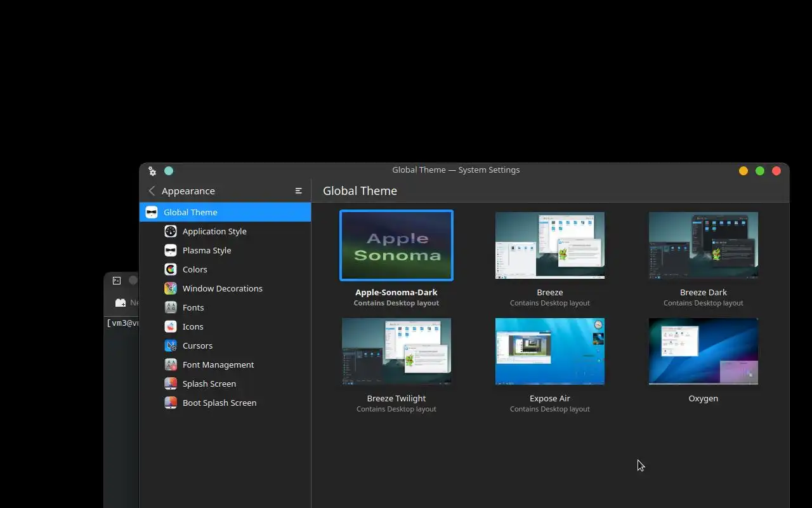Click the Cursors icon in sidebar
The image size is (812, 508).
171,345
